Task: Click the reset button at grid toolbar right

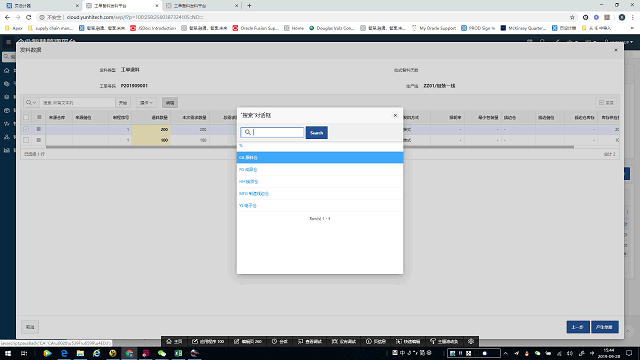Action: coord(606,102)
